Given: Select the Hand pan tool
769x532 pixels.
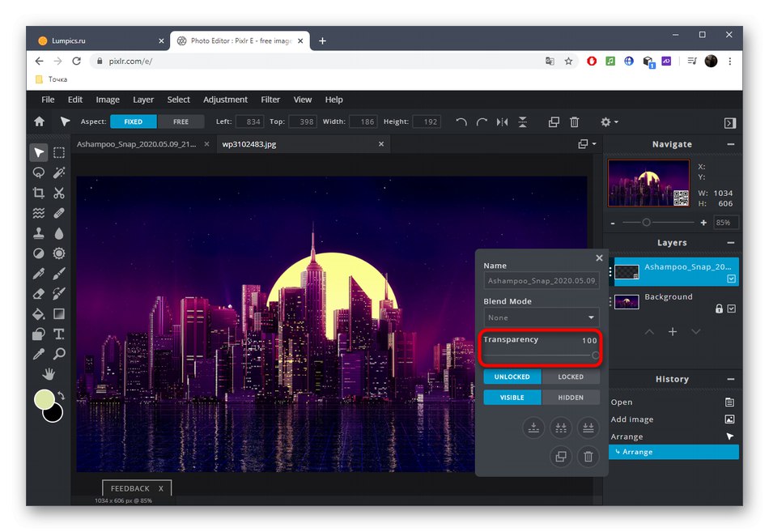Looking at the screenshot, I should 49,374.
